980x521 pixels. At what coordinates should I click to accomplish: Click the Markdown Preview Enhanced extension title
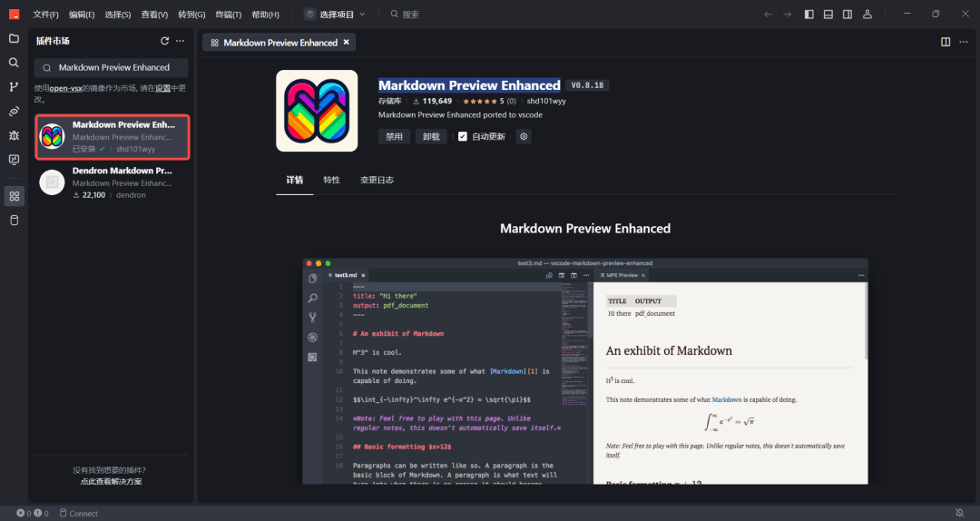(469, 85)
